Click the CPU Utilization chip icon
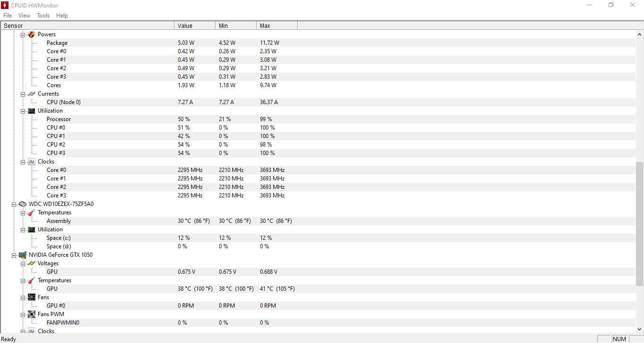 coord(32,111)
